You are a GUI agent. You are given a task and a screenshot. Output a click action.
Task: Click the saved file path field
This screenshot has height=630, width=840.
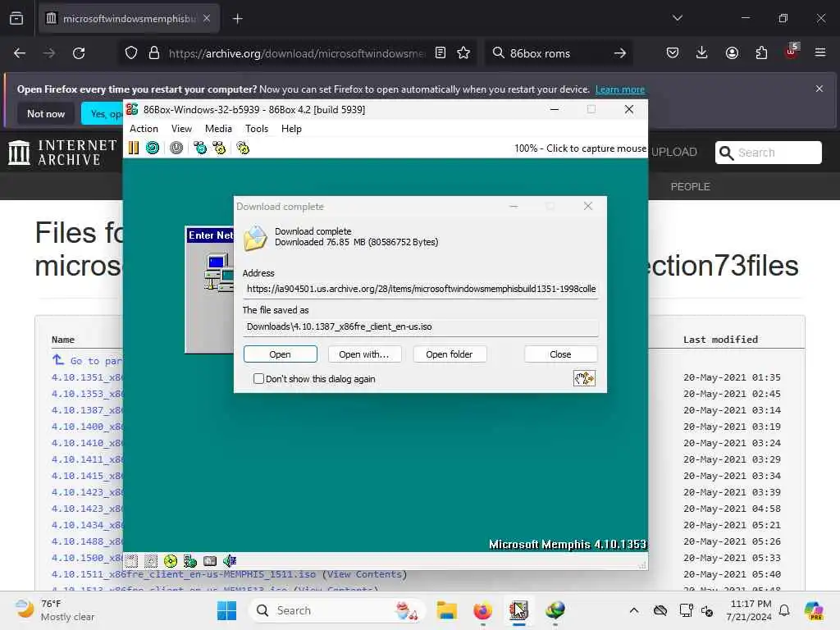[x=421, y=326]
